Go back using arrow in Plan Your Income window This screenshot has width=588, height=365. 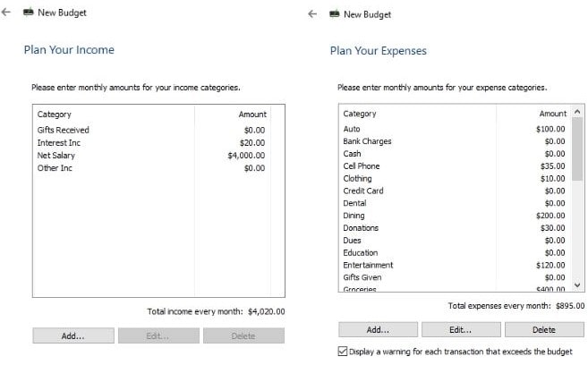click(x=6, y=12)
